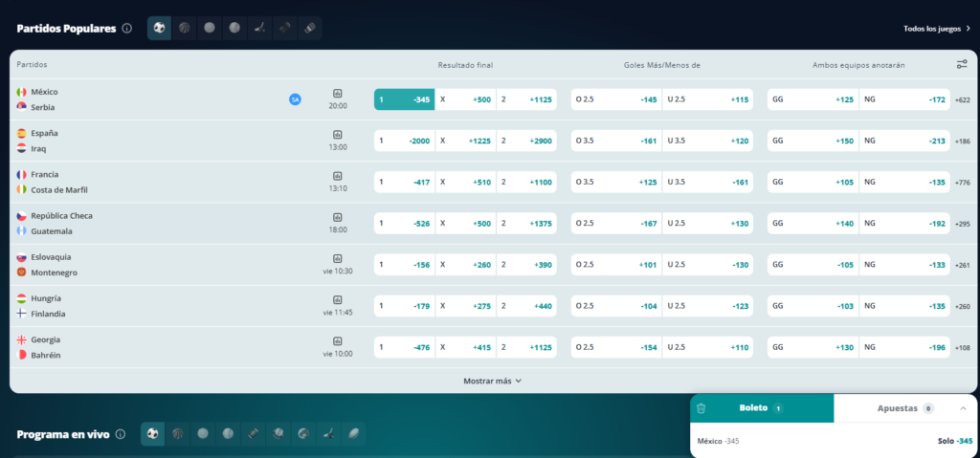Switch to the Boleto tab
Viewport: 980px width, 458px height.
(762, 408)
